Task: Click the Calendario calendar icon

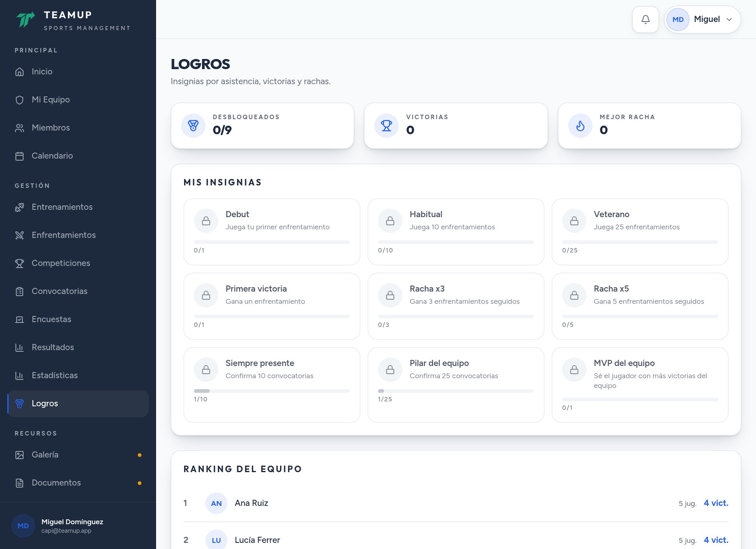Action: click(x=20, y=156)
